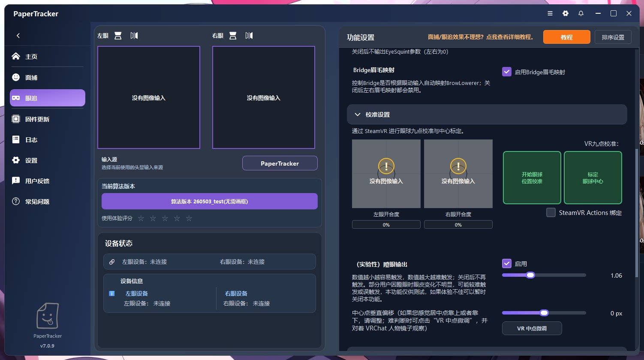Image resolution: width=644 pixels, height=360 pixels.
Task: Adjust the 中心点垂直偏移 slider
Action: click(544, 313)
